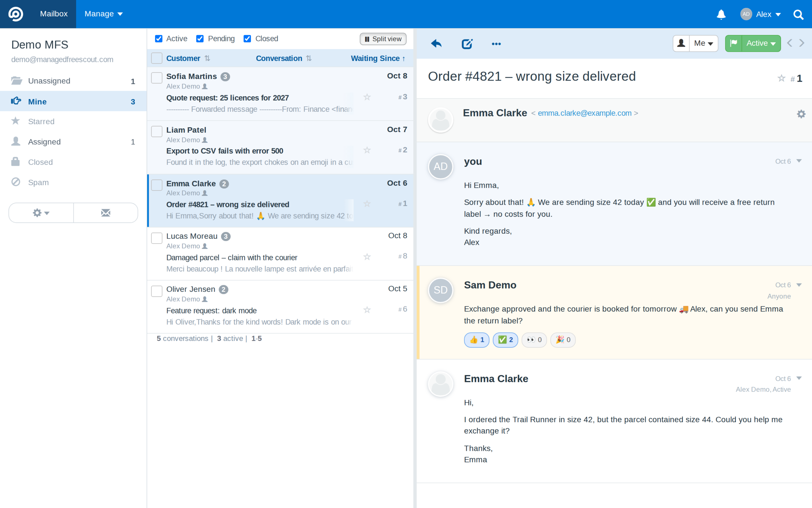Star the Export to CSV conversation

367,150
